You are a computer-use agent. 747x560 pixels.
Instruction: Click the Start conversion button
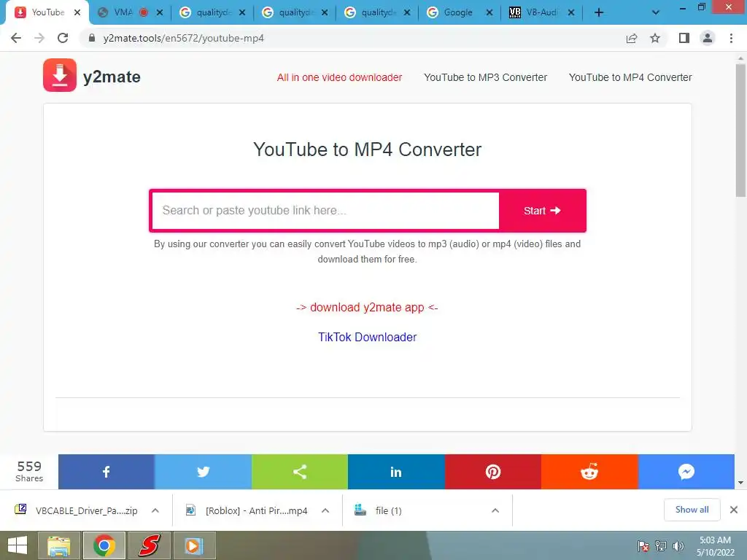pyautogui.click(x=542, y=211)
